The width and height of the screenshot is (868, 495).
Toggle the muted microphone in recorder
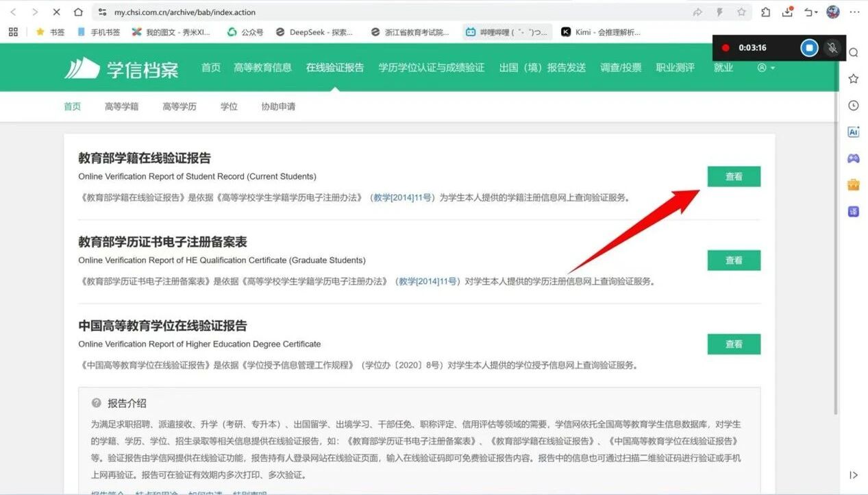coord(832,48)
